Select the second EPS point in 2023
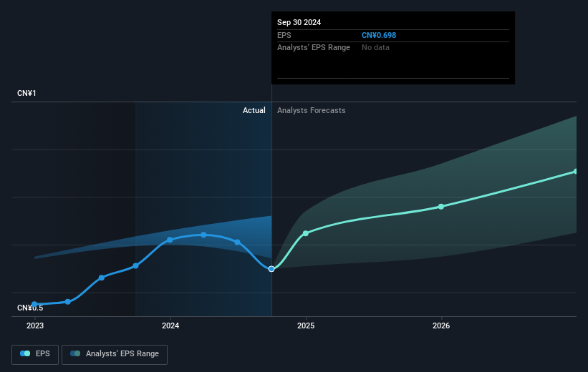The image size is (588, 372). click(x=68, y=302)
